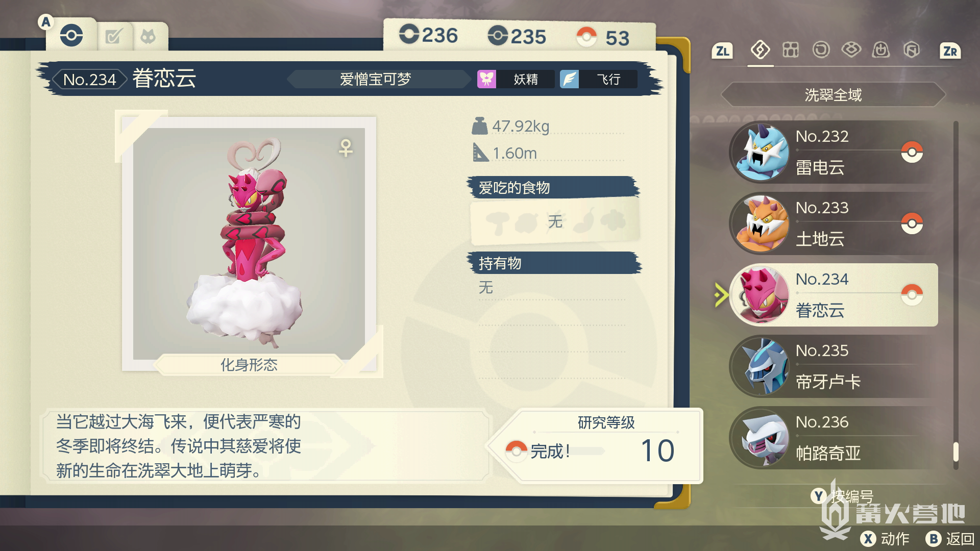Open the research tasks checklist tab
Screen dimensions: 980x551
pyautogui.click(x=113, y=36)
